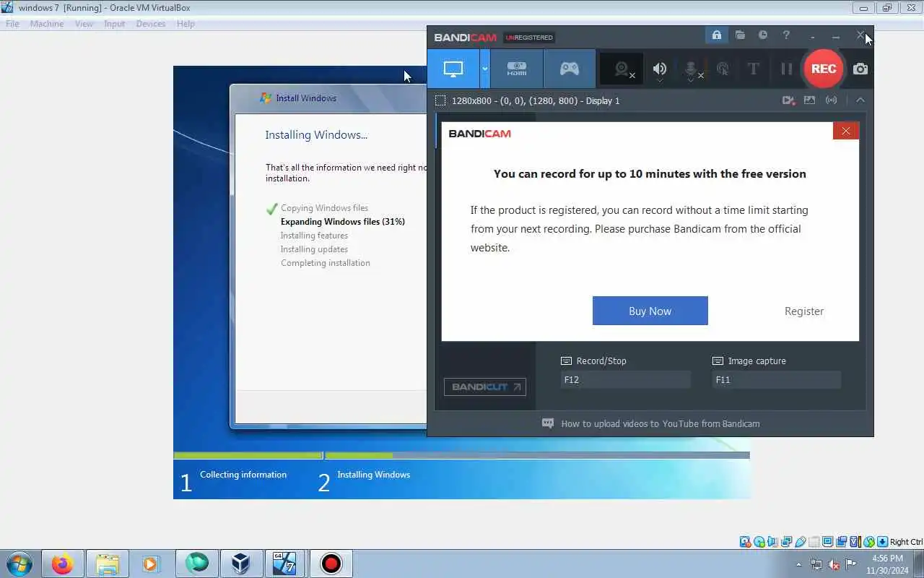
Task: Open the BANDICUT button
Action: point(485,387)
